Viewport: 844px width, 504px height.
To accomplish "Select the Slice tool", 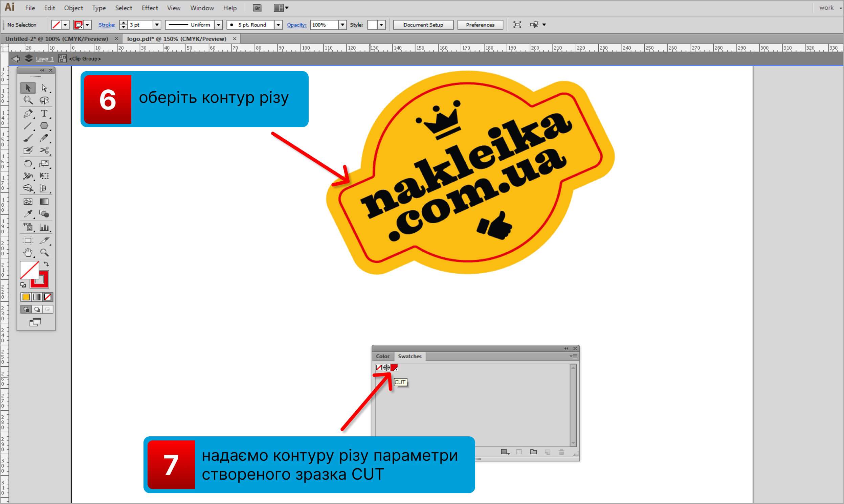I will point(44,240).
